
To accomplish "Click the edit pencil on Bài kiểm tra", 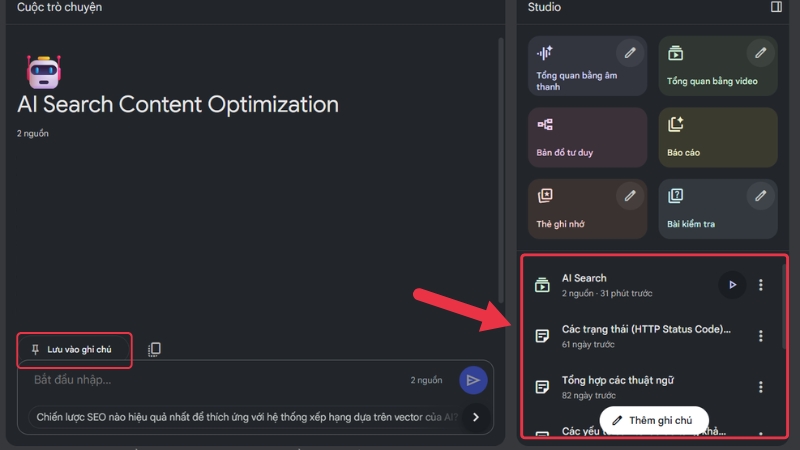I will click(x=760, y=195).
